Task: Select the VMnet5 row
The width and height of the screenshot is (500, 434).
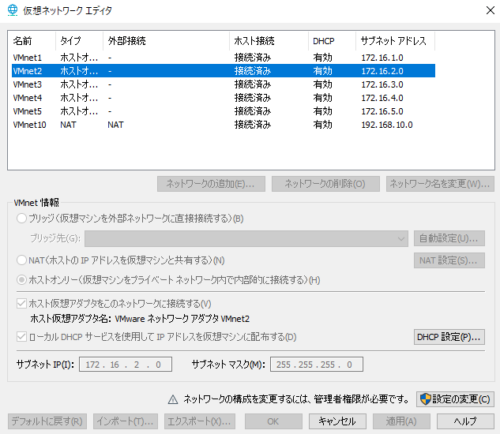Action: [223, 111]
